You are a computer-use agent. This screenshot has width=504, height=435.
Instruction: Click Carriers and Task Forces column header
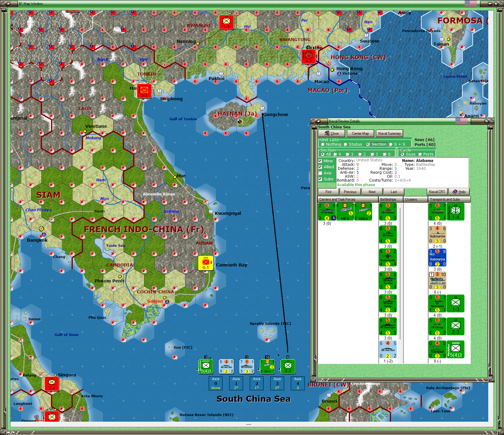pyautogui.click(x=348, y=199)
